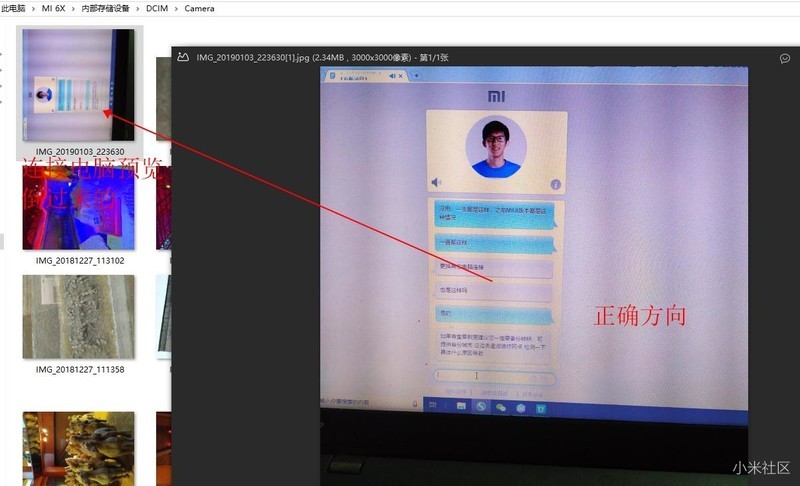The image size is (800, 486).
Task: Select the golden statue photo thumbnail
Action: tap(79, 449)
